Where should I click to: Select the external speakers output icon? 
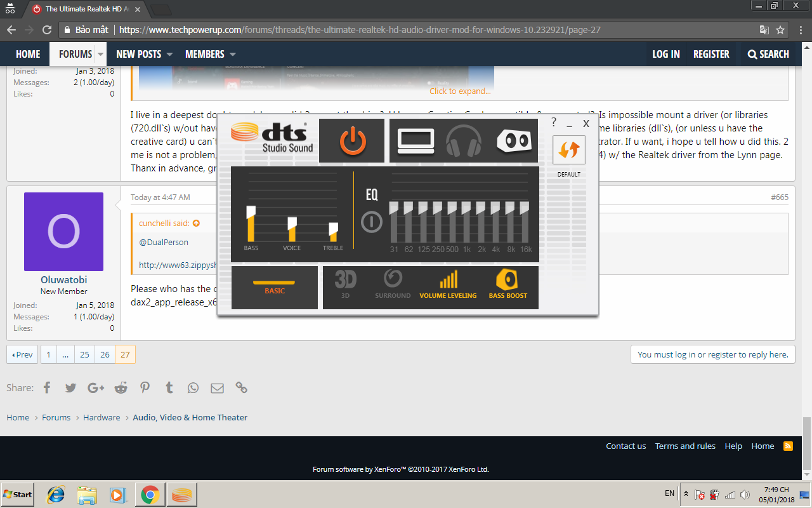click(x=514, y=141)
